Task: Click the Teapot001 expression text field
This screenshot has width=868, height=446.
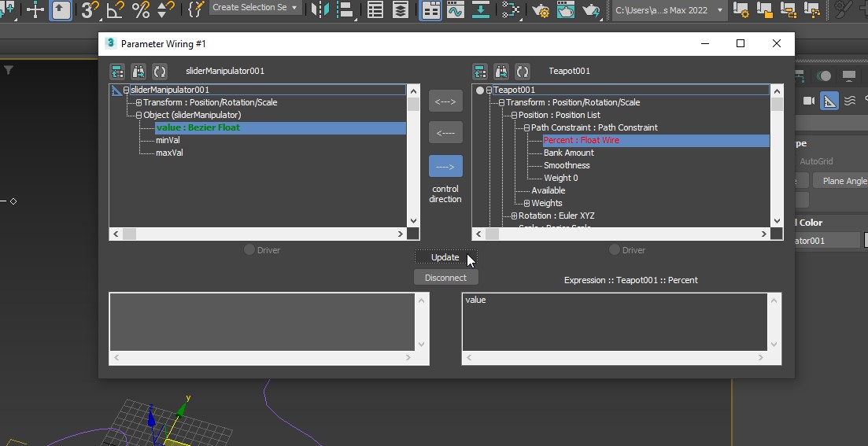Action: [x=614, y=323]
